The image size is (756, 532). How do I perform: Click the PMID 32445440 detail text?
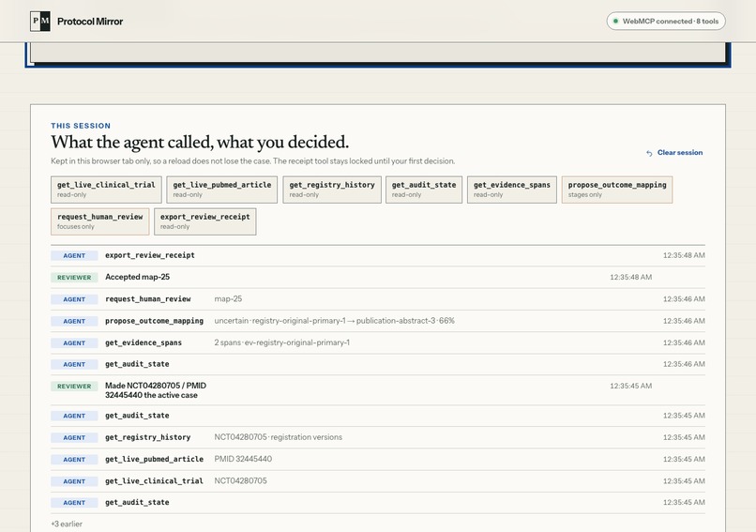(243, 459)
